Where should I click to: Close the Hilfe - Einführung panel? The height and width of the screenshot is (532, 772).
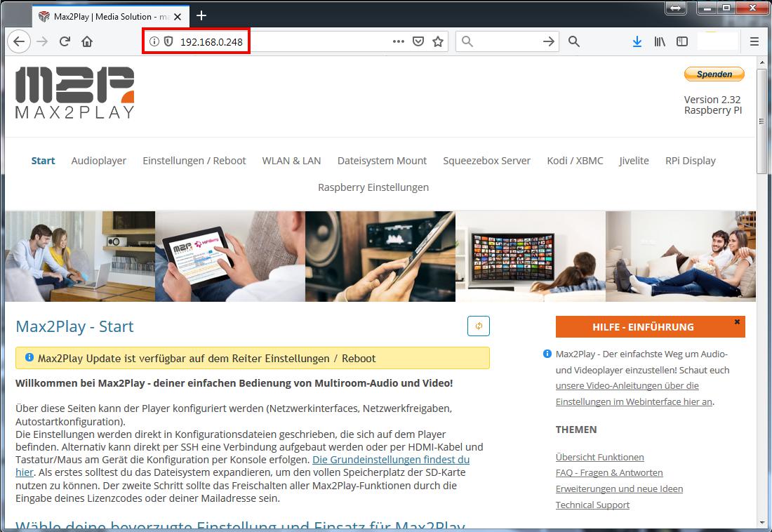[737, 321]
